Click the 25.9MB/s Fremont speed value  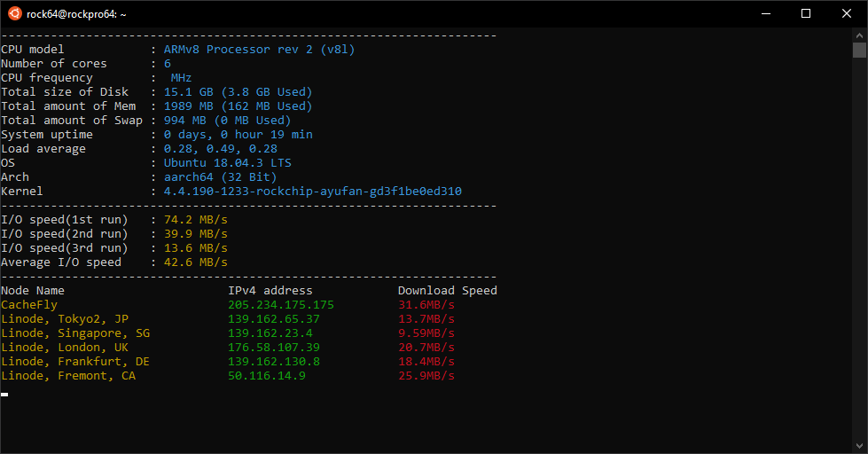(x=426, y=376)
